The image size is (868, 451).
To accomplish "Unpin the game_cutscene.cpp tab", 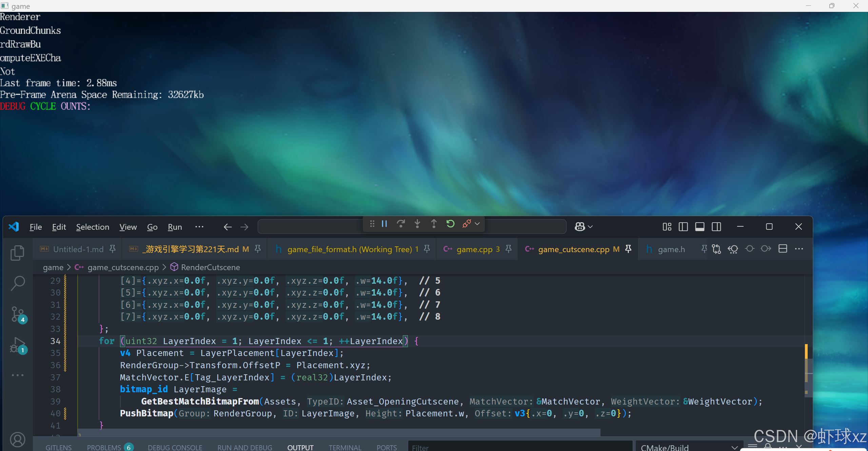I will [x=628, y=249].
